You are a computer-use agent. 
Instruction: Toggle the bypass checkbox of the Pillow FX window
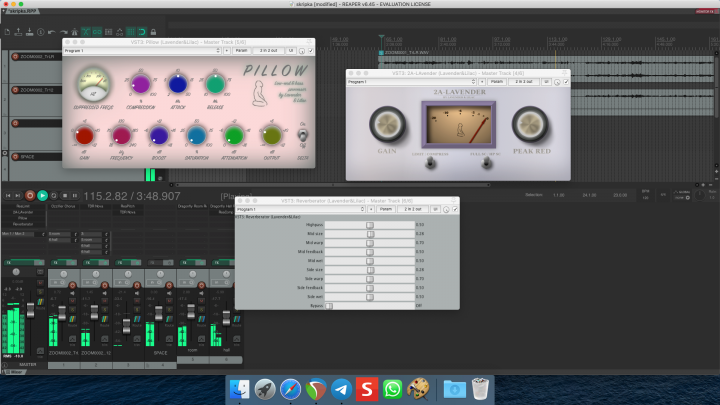pyautogui.click(x=311, y=51)
